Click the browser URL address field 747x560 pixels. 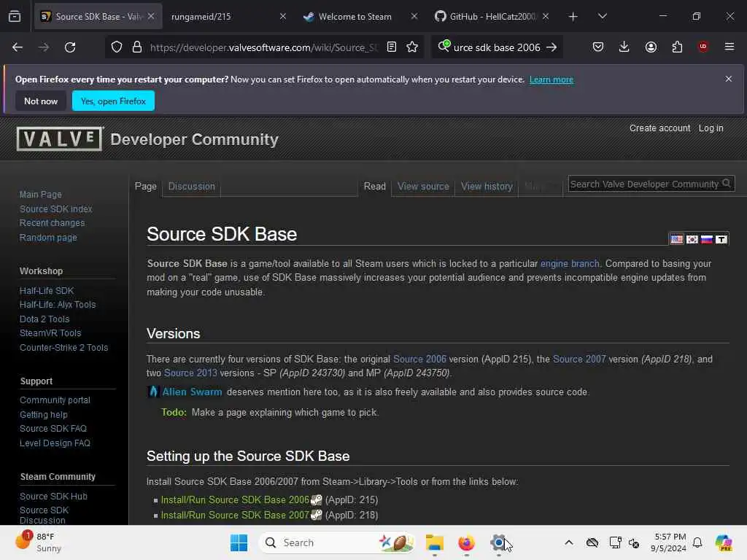263,47
